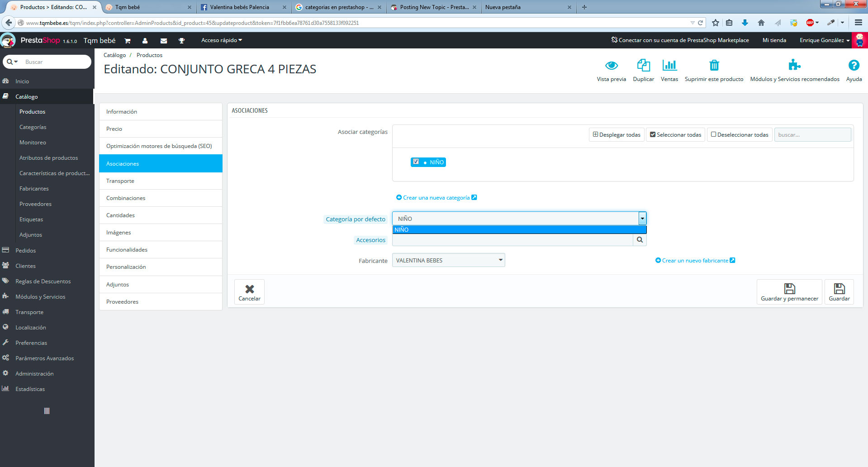This screenshot has height=467, width=868.
Task: Open the Funcionalidades tab
Action: (x=161, y=250)
